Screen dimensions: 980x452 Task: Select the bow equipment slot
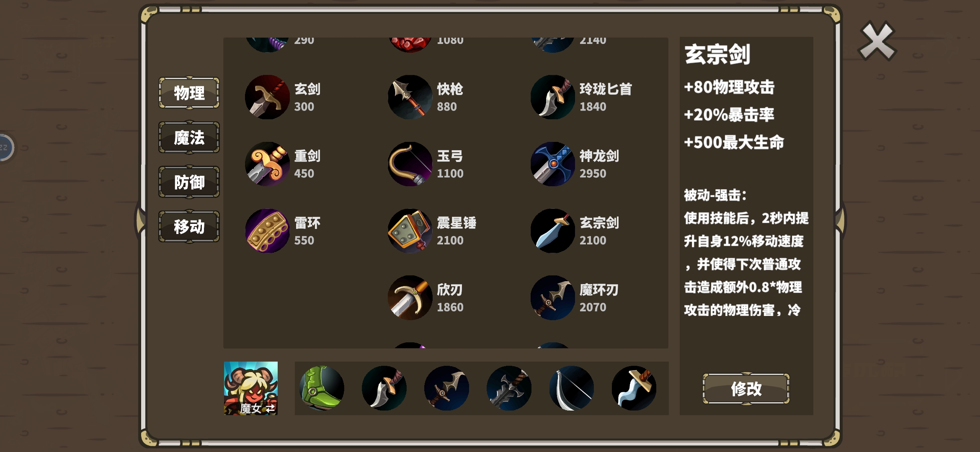pyautogui.click(x=572, y=388)
